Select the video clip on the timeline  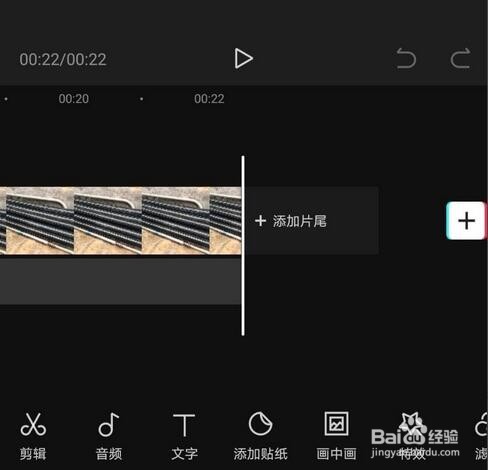(x=120, y=221)
